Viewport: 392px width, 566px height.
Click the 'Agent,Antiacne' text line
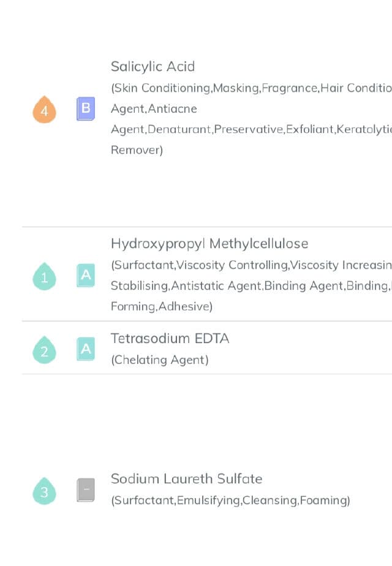154,109
